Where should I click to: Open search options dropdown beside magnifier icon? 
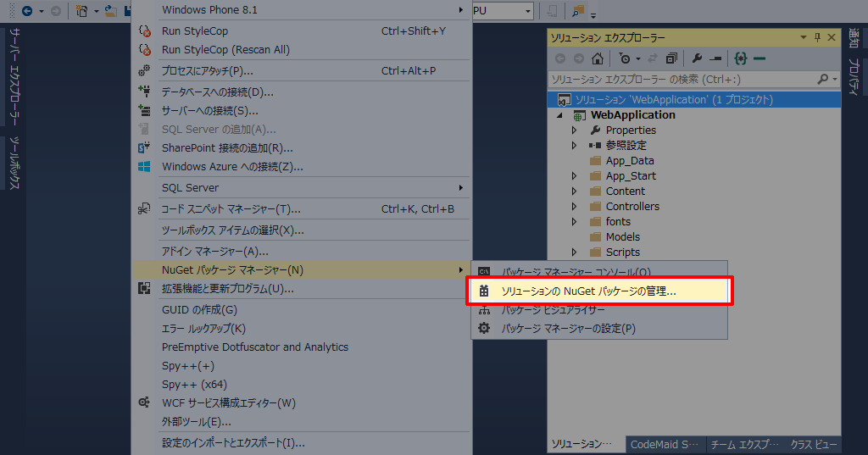coord(835,80)
